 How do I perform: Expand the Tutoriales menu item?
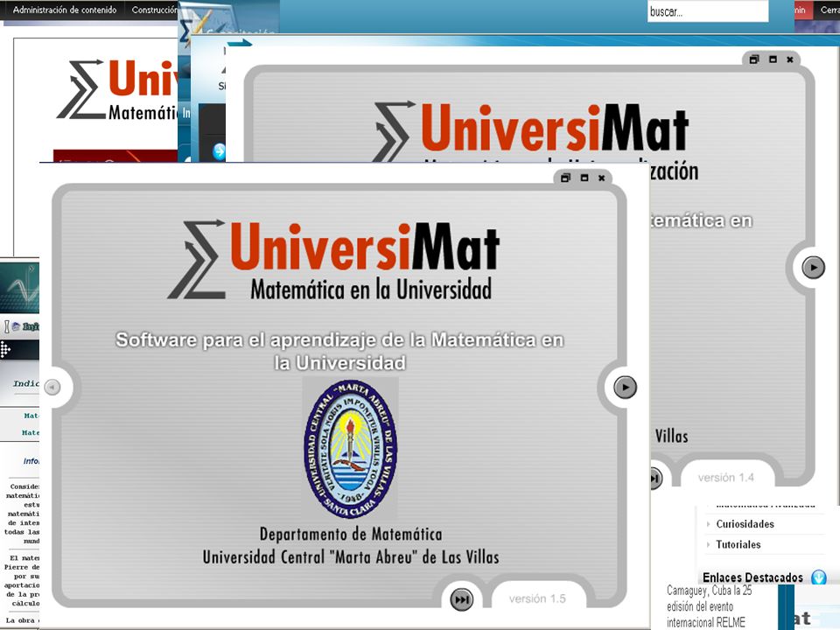click(x=708, y=544)
